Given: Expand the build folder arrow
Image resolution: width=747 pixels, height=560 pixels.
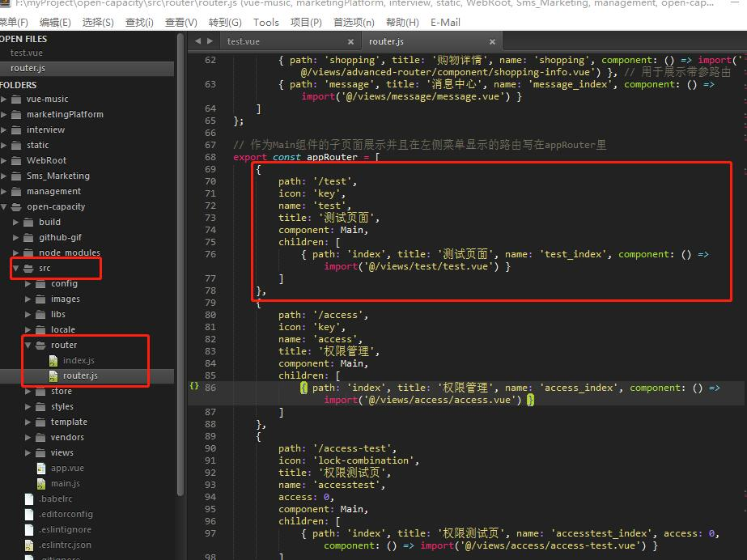Looking at the screenshot, I should tap(15, 222).
